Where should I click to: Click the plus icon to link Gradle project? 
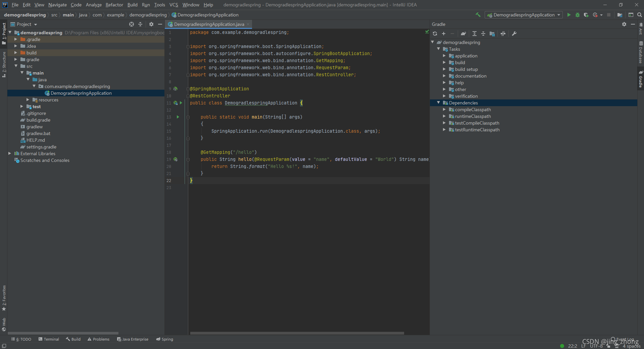pyautogui.click(x=444, y=34)
